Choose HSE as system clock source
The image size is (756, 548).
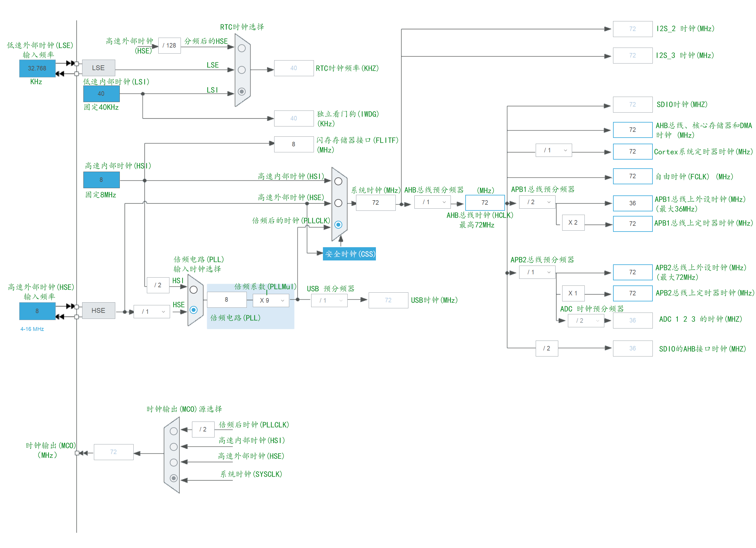338,203
